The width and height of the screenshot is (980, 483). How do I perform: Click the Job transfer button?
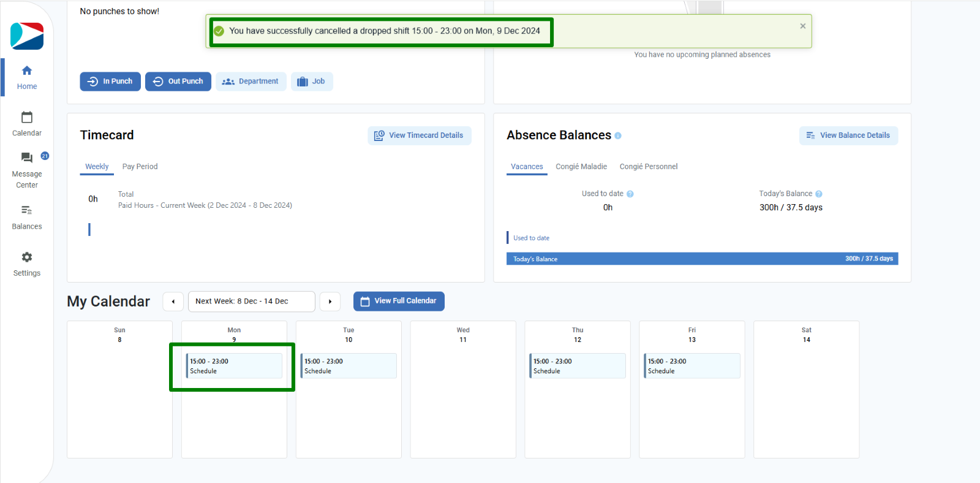coord(312,82)
